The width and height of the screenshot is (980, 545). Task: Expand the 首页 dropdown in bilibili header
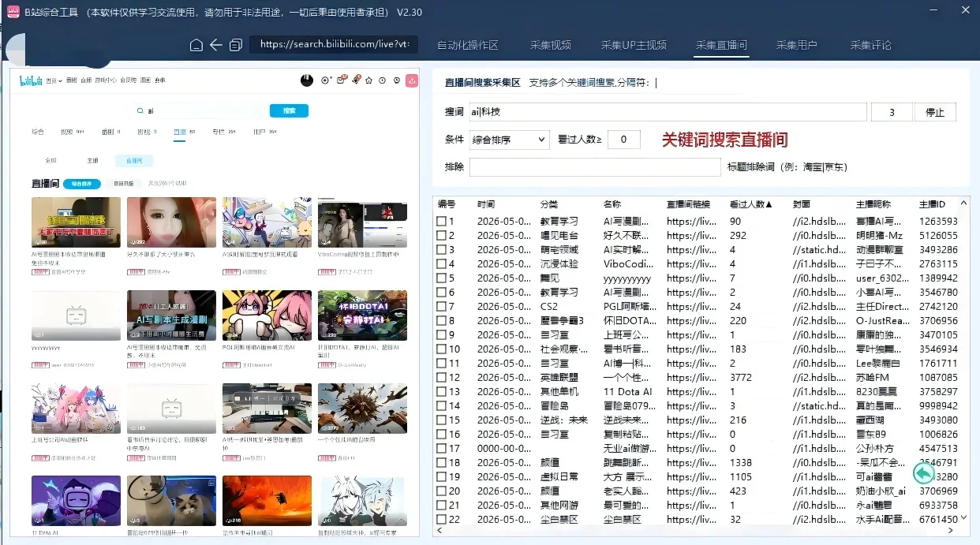pyautogui.click(x=52, y=80)
